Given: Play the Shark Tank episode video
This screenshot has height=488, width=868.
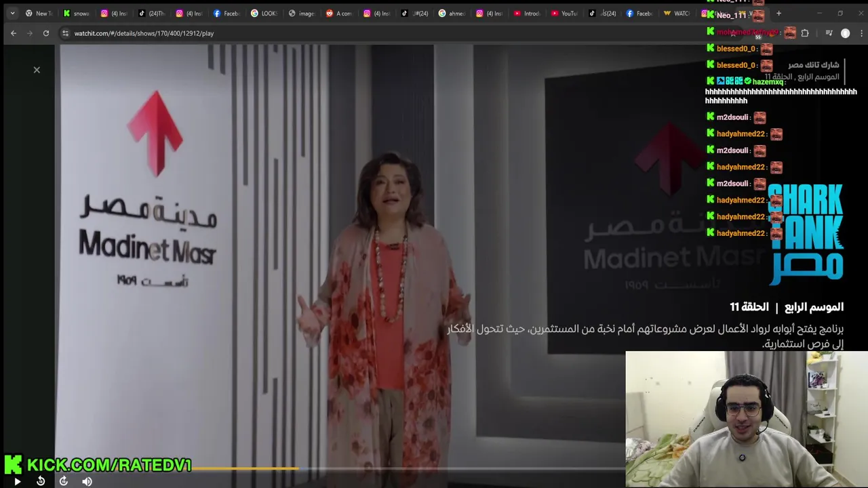Looking at the screenshot, I should [x=18, y=481].
